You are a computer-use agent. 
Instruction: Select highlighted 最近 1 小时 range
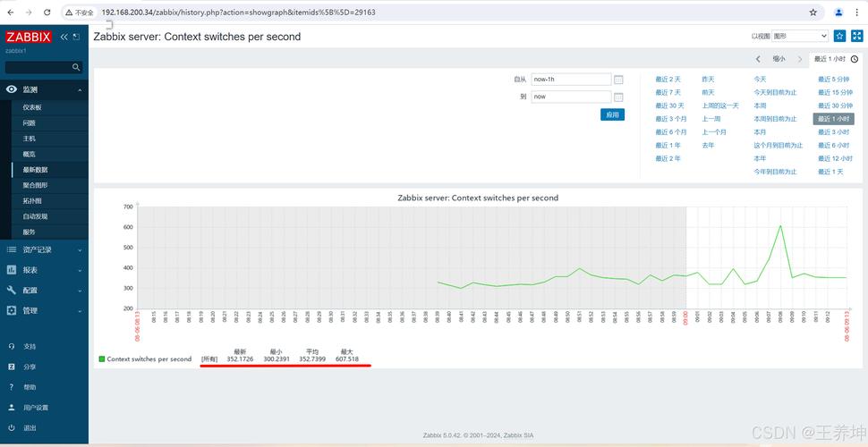(833, 119)
